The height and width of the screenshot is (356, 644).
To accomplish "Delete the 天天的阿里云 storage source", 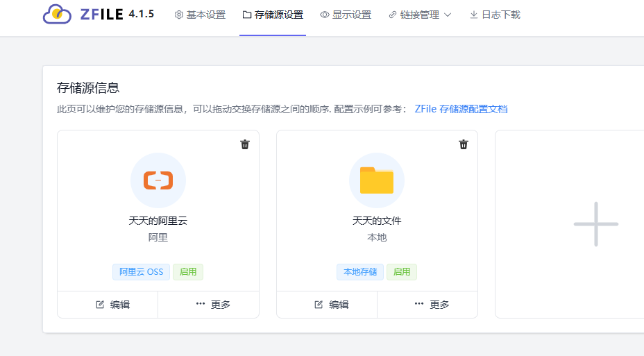I will pyautogui.click(x=245, y=144).
